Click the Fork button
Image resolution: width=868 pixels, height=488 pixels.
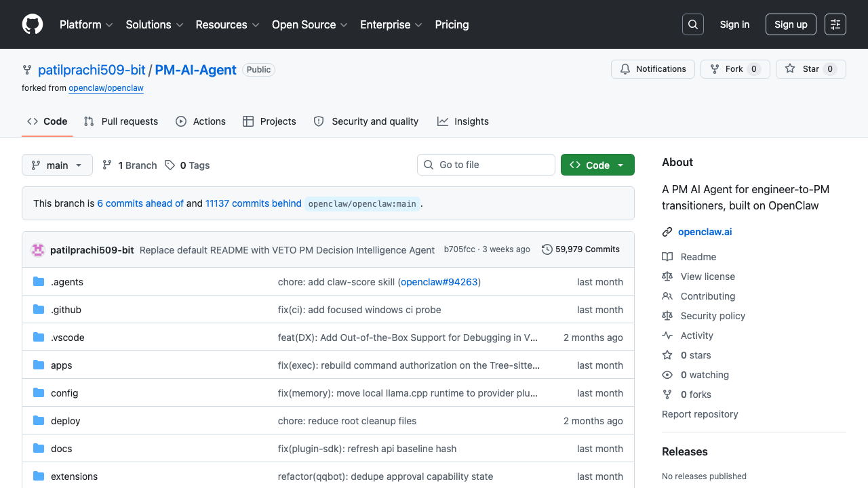(x=735, y=69)
